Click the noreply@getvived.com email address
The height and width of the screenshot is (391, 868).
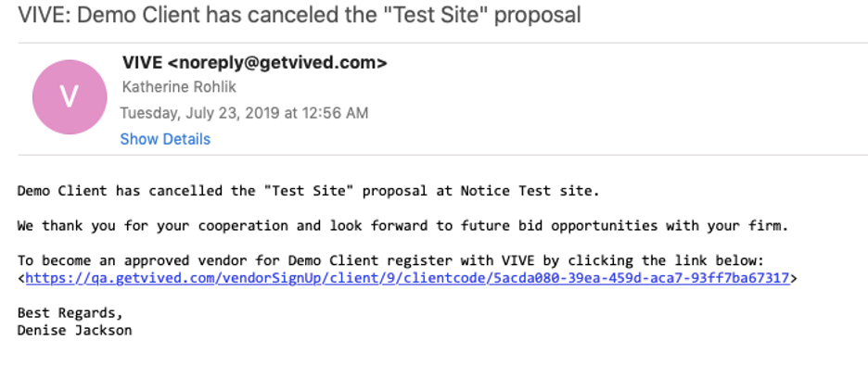coord(276,63)
